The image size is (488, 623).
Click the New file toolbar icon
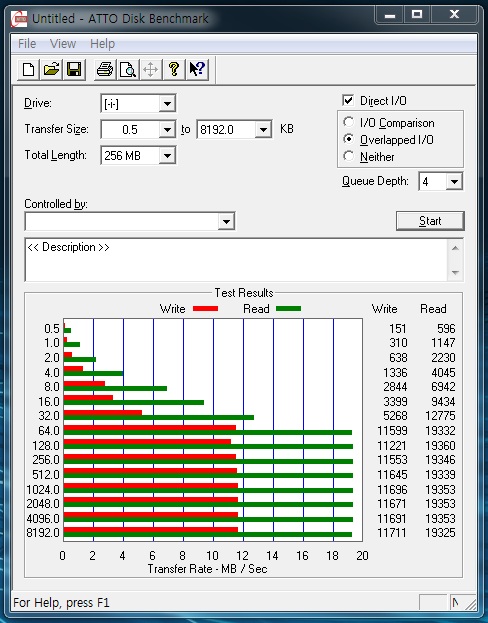pos(29,70)
